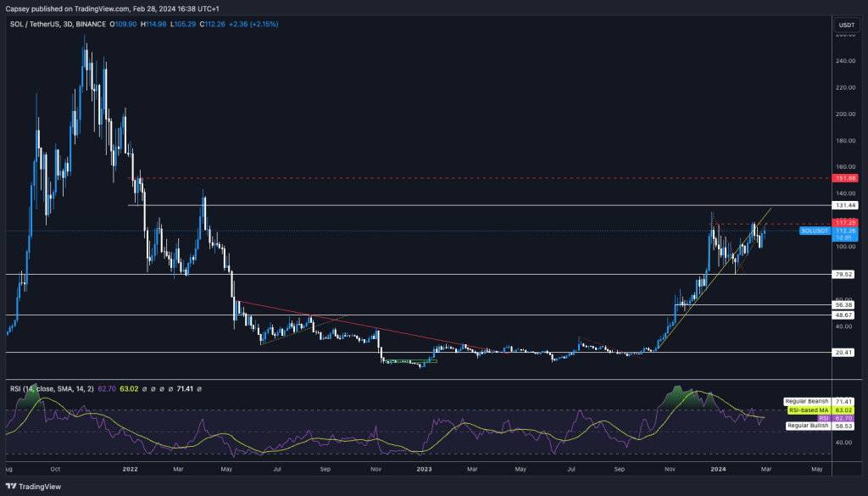Click the 2022 label on time axis
Viewport: 868px width, 496px height.
pyautogui.click(x=130, y=469)
